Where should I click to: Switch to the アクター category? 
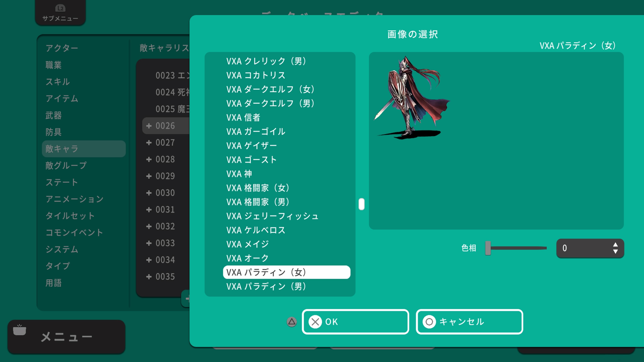click(62, 48)
